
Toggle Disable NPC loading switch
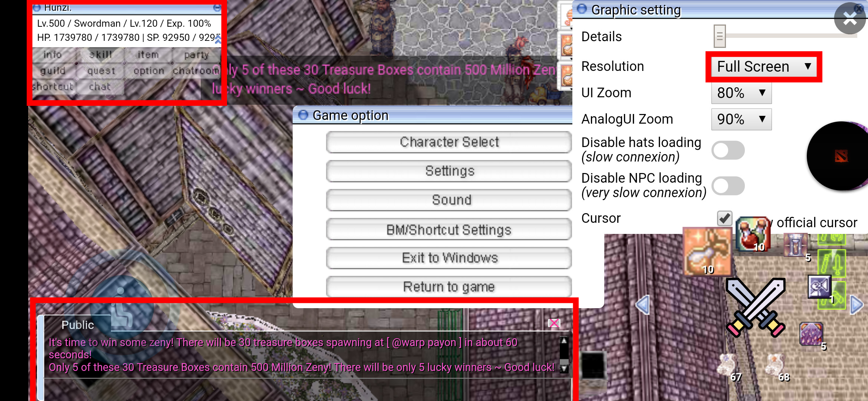coord(728,186)
